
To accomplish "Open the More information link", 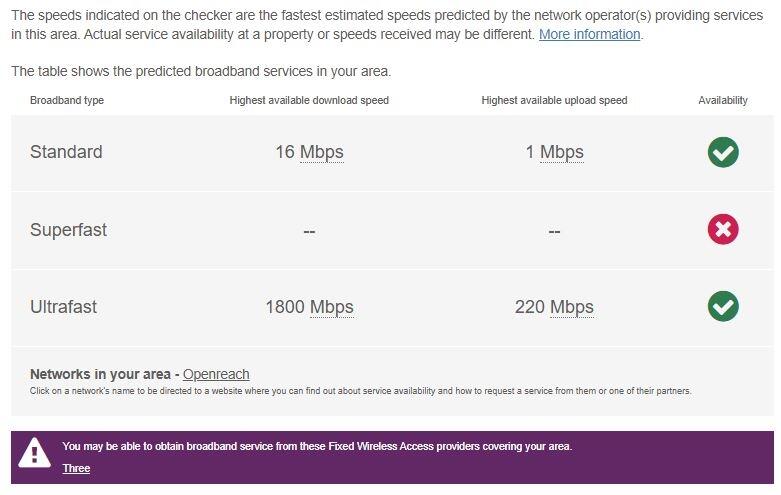I will 589,34.
